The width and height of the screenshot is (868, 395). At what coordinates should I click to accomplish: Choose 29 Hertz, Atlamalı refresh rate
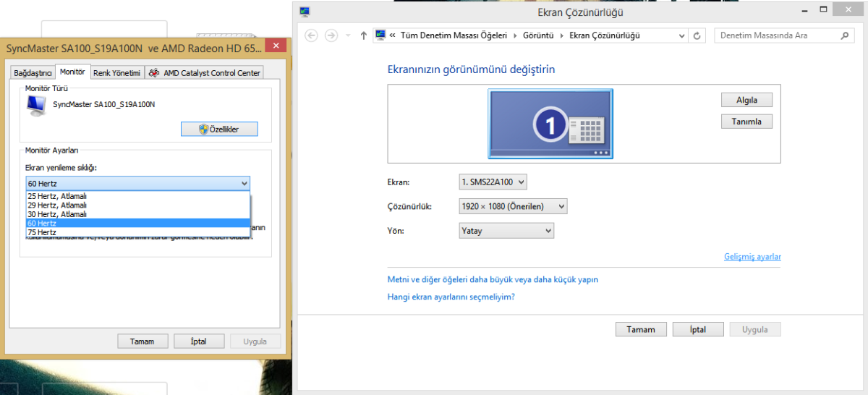(x=137, y=205)
